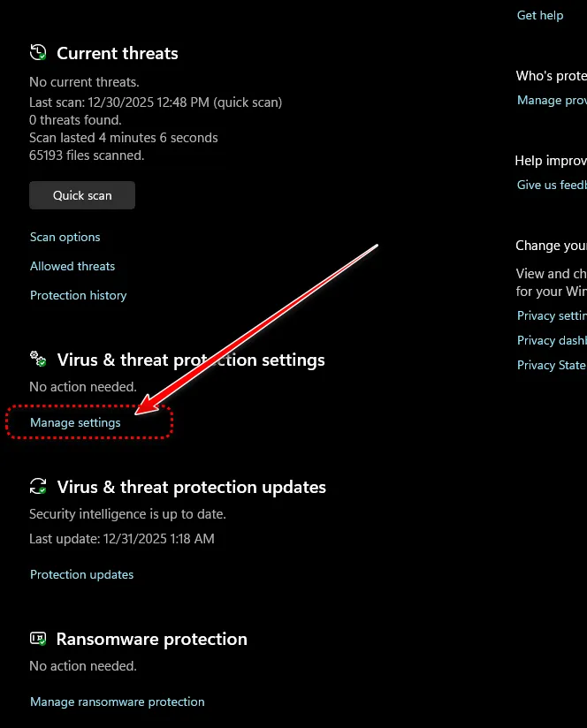Open the Manage providers link
The image size is (587, 728).
(x=552, y=100)
